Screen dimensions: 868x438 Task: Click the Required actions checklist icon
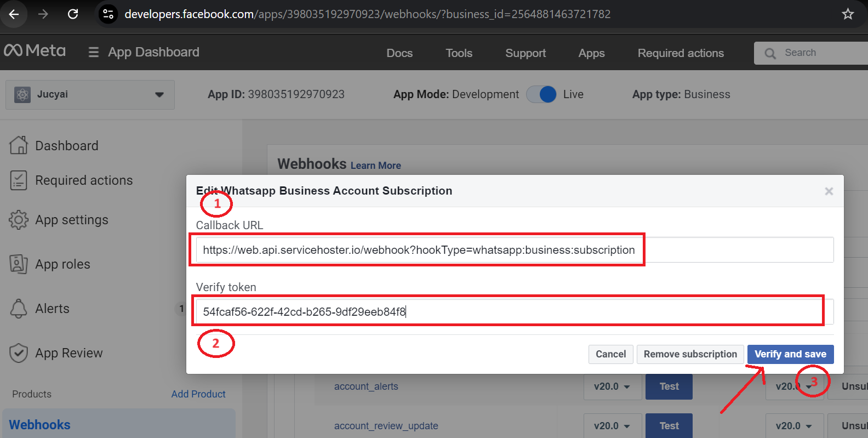[x=19, y=180]
